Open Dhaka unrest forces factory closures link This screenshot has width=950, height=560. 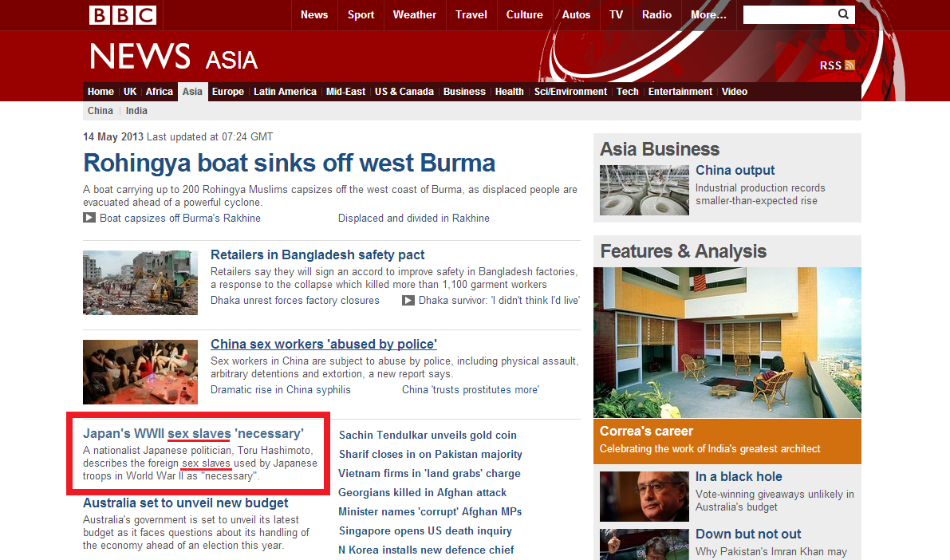click(294, 301)
